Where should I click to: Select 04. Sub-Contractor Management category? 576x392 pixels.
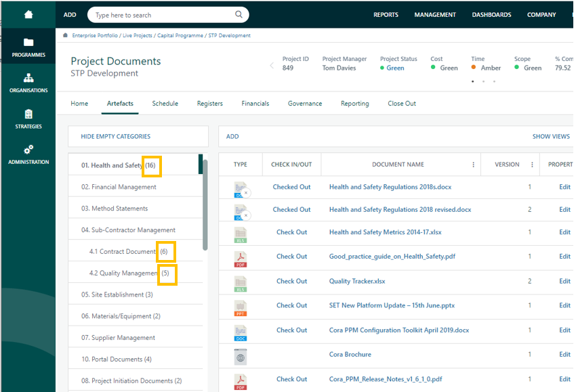(x=136, y=230)
